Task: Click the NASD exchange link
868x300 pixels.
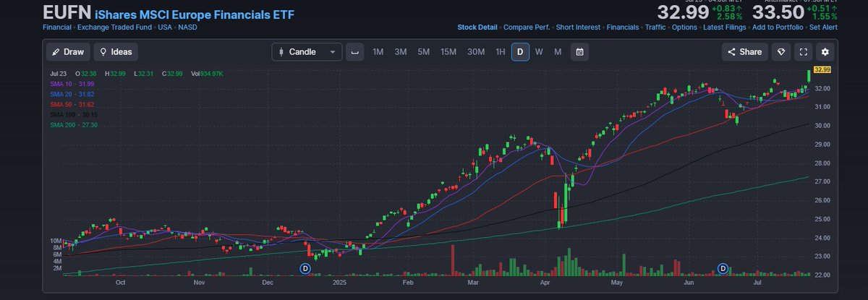Action: pyautogui.click(x=187, y=27)
